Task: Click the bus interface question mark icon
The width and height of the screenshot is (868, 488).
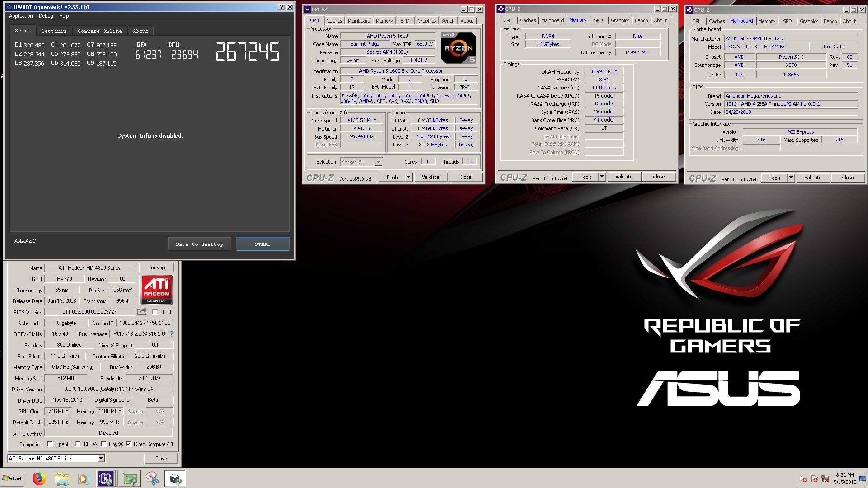Action: tap(172, 334)
